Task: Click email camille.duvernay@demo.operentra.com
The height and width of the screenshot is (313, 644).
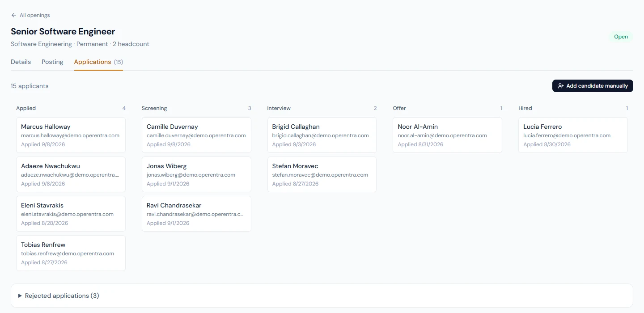Action: tap(196, 135)
